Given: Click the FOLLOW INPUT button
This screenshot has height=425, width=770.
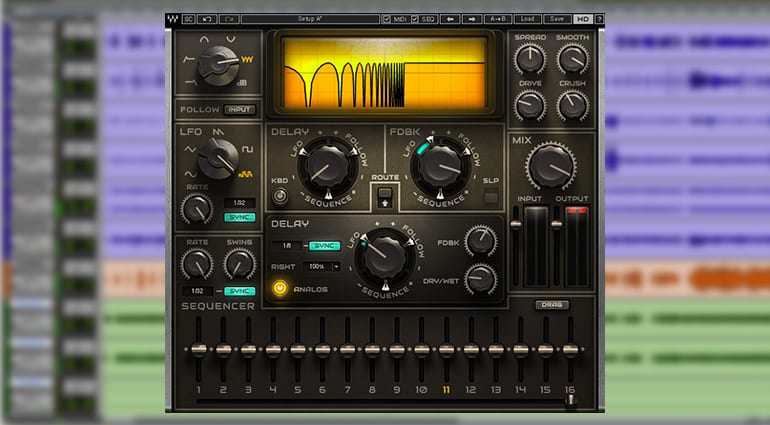Looking at the screenshot, I should point(240,110).
